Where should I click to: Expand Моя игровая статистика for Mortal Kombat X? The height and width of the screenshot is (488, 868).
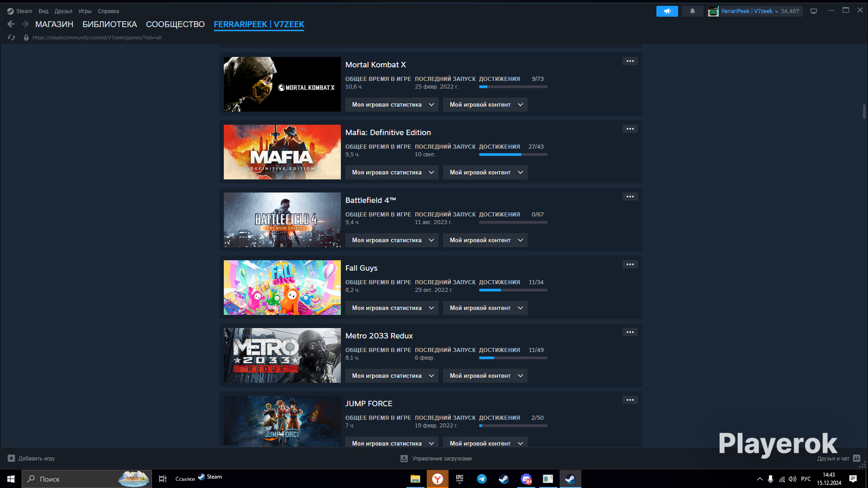coord(392,104)
